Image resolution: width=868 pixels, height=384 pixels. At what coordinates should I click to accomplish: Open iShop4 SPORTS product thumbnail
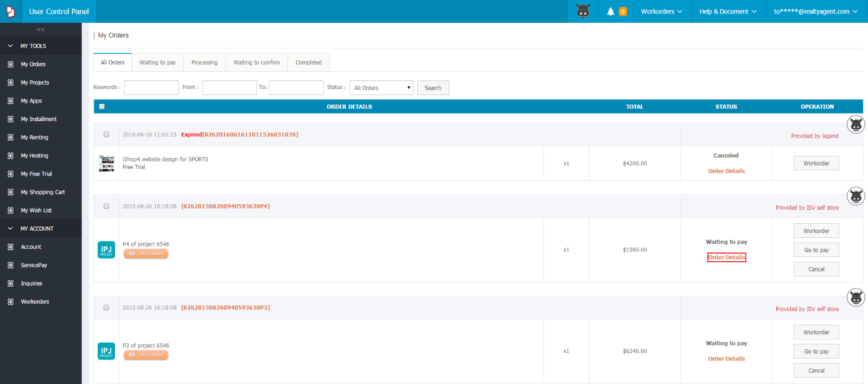coord(106,163)
